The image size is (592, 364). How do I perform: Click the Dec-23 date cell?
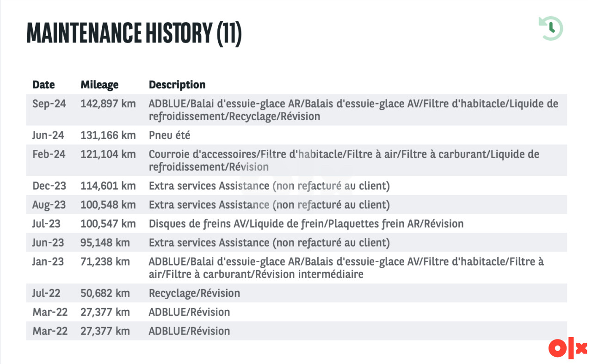pos(49,186)
